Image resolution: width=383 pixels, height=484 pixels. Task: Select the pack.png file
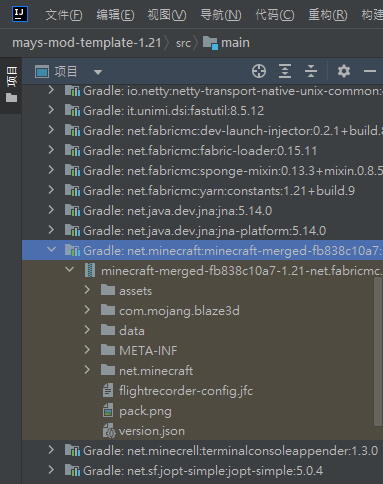pyautogui.click(x=145, y=411)
